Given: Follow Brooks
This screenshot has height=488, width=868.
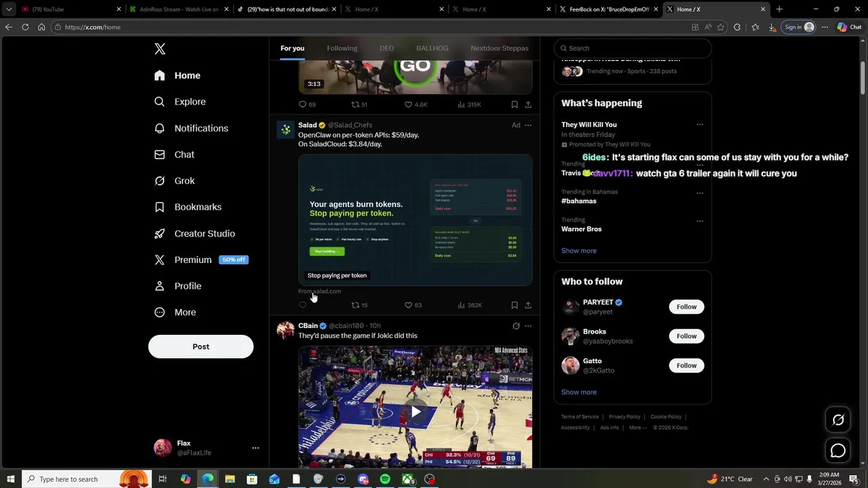Looking at the screenshot, I should tap(686, 336).
